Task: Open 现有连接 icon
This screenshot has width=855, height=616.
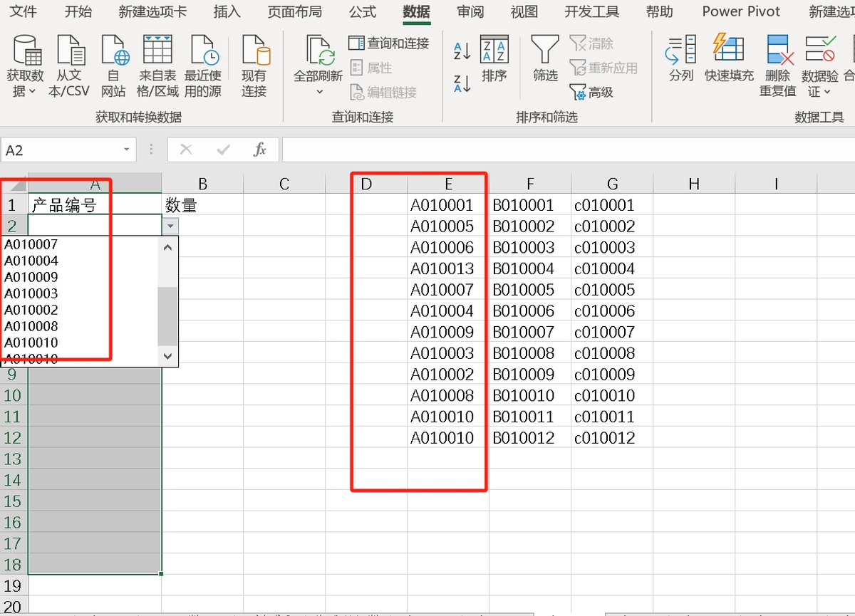Action: pos(254,50)
